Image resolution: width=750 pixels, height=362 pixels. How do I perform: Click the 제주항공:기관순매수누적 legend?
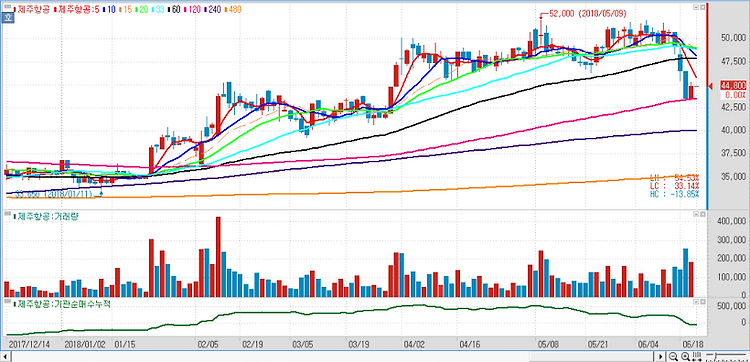(x=63, y=303)
